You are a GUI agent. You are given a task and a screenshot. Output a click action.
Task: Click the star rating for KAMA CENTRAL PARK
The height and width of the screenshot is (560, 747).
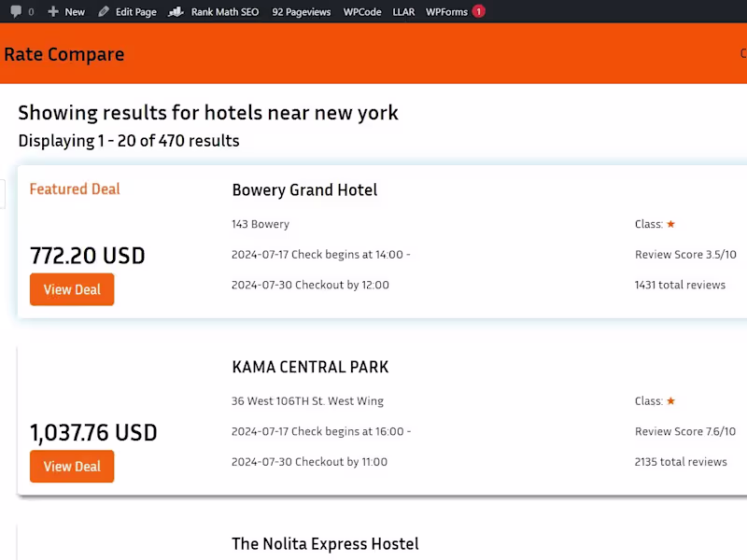click(670, 401)
